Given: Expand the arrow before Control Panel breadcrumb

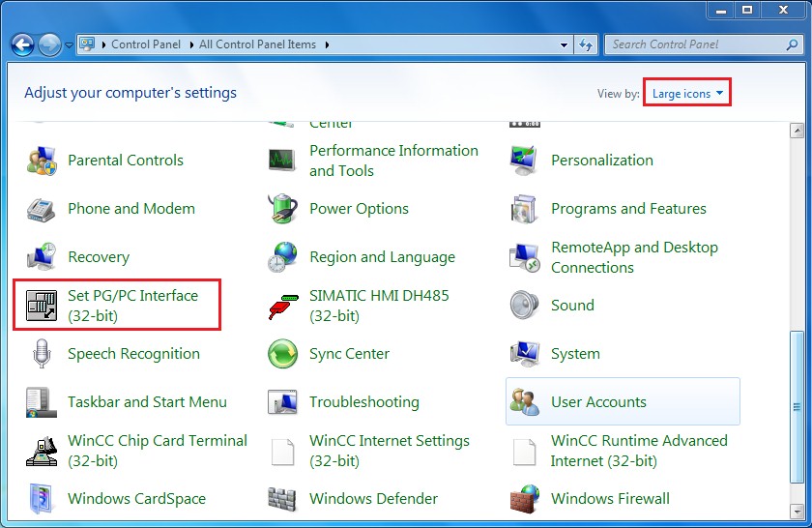Looking at the screenshot, I should [103, 44].
